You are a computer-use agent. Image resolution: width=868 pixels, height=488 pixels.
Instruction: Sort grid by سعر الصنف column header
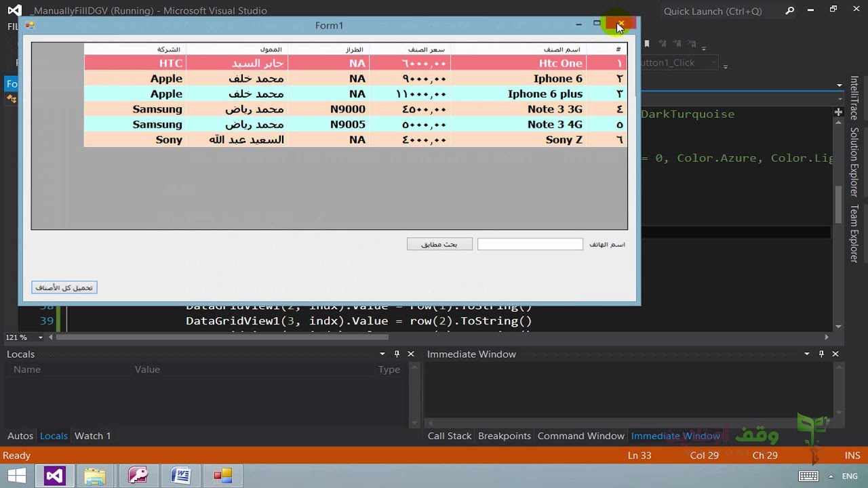[x=410, y=49]
